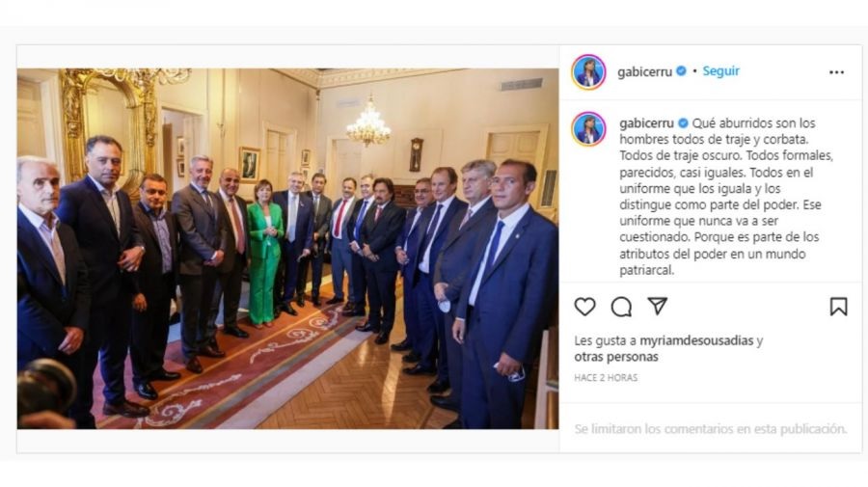Follow account via Seguir link

pyautogui.click(x=720, y=70)
